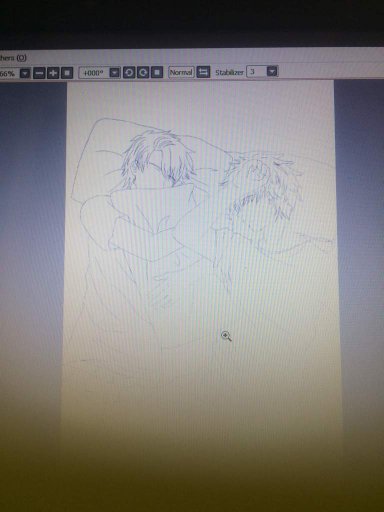Toggle the flip view horizontally icon
The width and height of the screenshot is (384, 512).
(203, 72)
